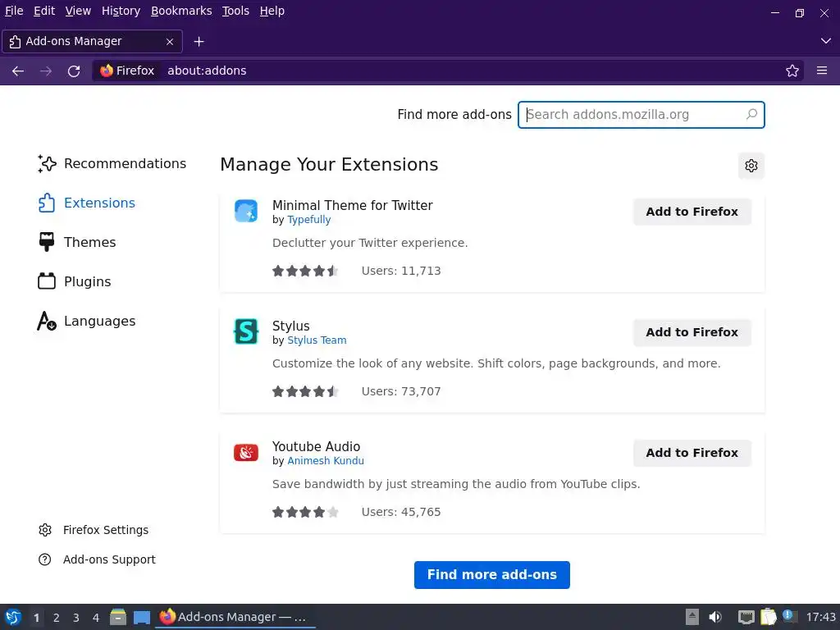Click the Add-ons Manager taskbar window button
Image resolution: width=840 pixels, height=630 pixels.
click(x=235, y=617)
